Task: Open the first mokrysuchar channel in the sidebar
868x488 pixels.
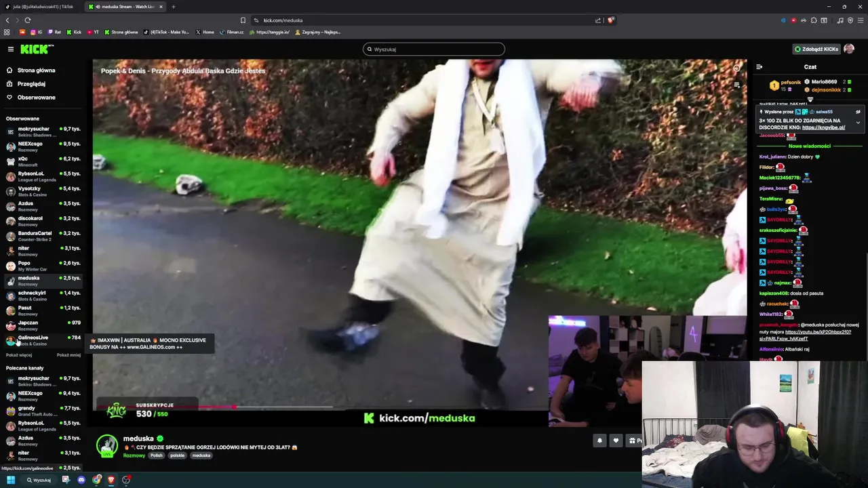Action: (x=43, y=131)
